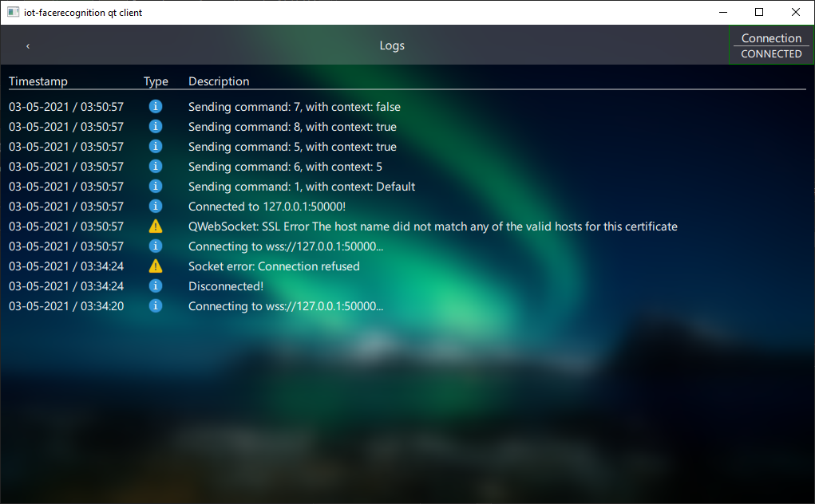The height and width of the screenshot is (504, 815).
Task: Click the info icon for command 7 row
Action: pyautogui.click(x=156, y=106)
